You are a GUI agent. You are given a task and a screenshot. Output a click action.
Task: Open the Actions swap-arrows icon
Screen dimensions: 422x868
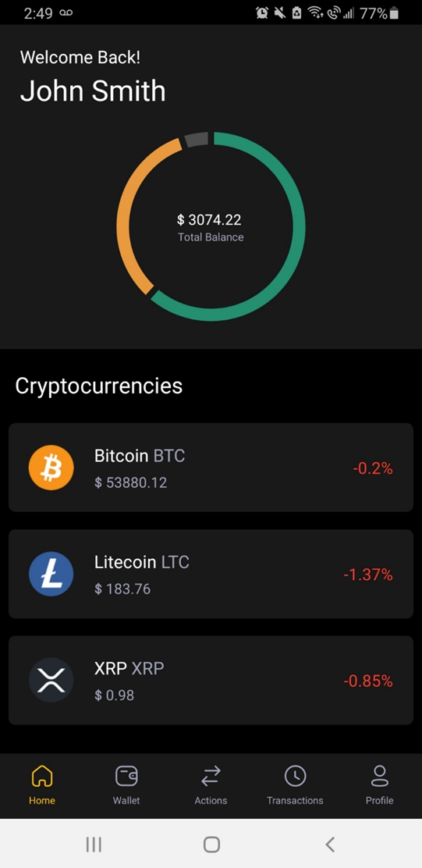pos(211,776)
